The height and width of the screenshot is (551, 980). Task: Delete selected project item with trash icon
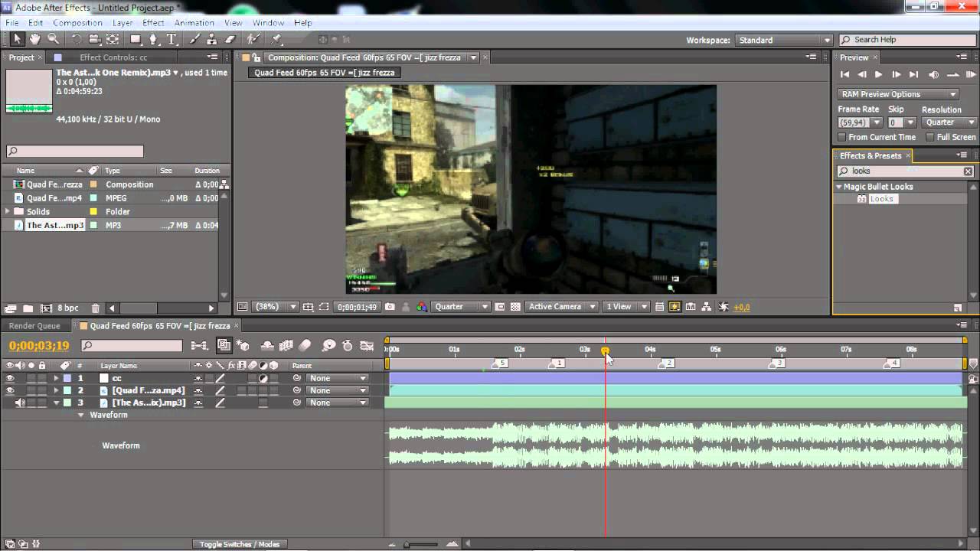[x=96, y=308]
